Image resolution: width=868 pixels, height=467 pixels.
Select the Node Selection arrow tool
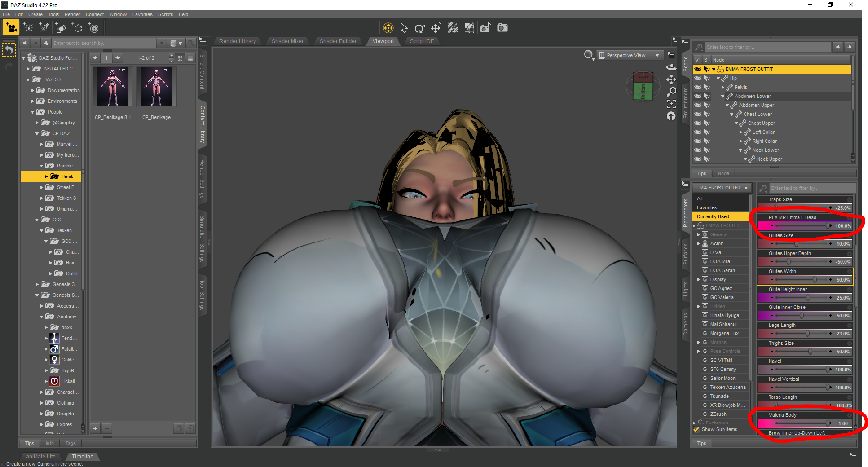coord(404,28)
